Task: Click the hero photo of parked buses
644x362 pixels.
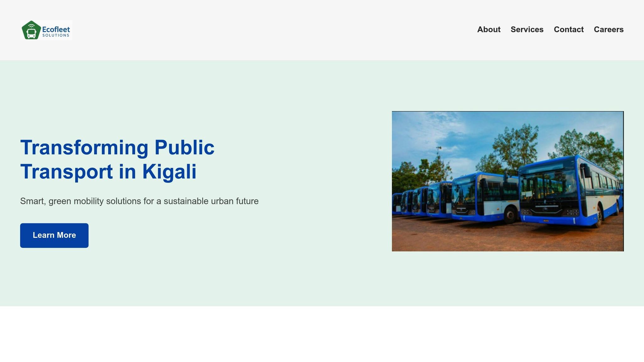Action: click(x=508, y=181)
